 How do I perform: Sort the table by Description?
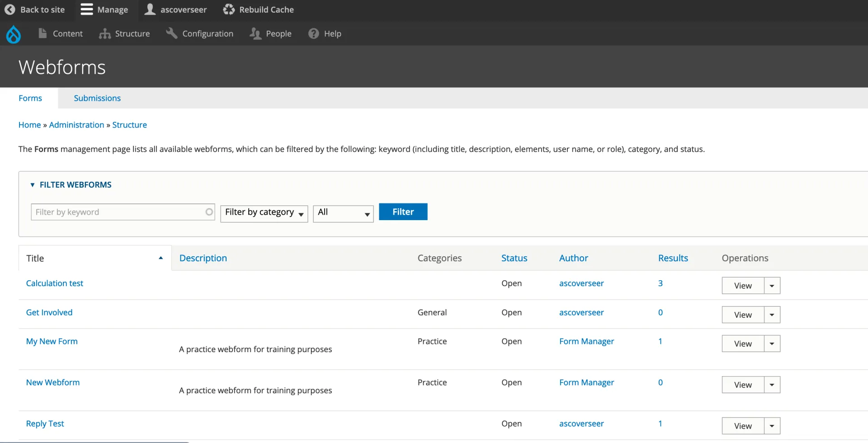click(x=203, y=258)
